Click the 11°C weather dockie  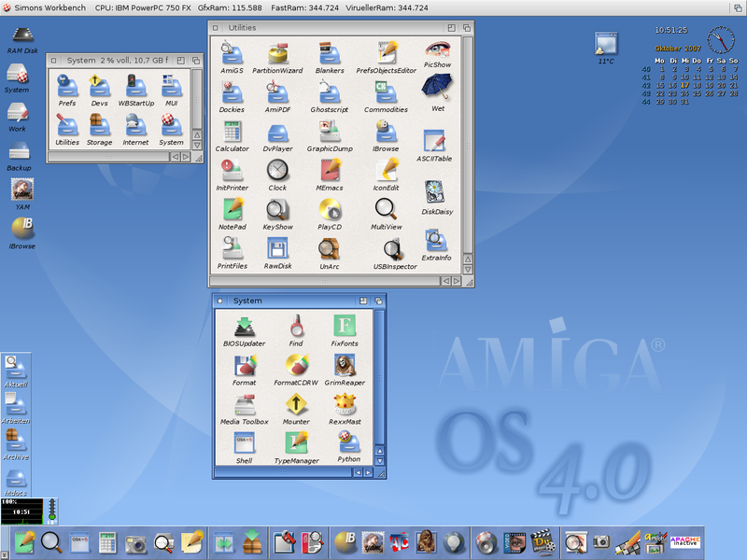tap(604, 44)
